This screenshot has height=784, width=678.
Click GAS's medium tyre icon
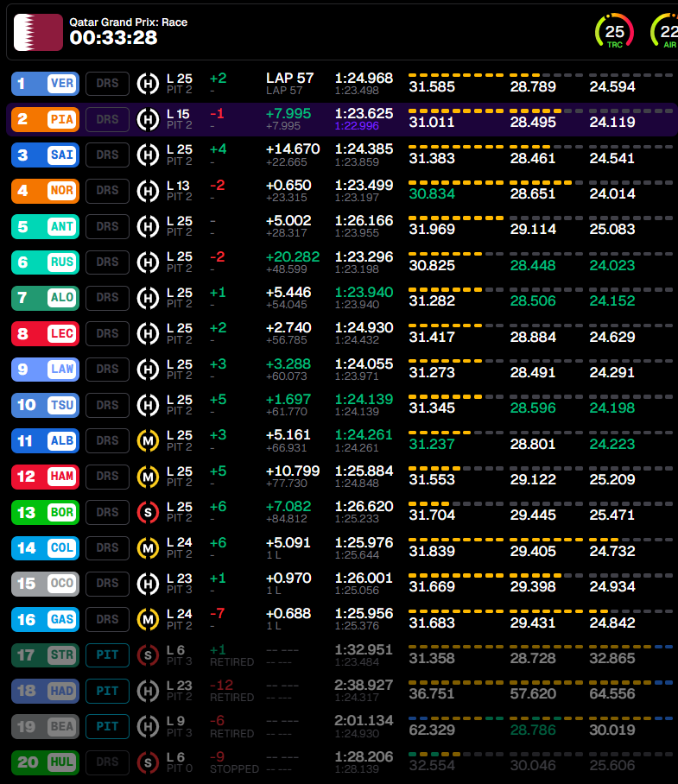click(x=148, y=619)
